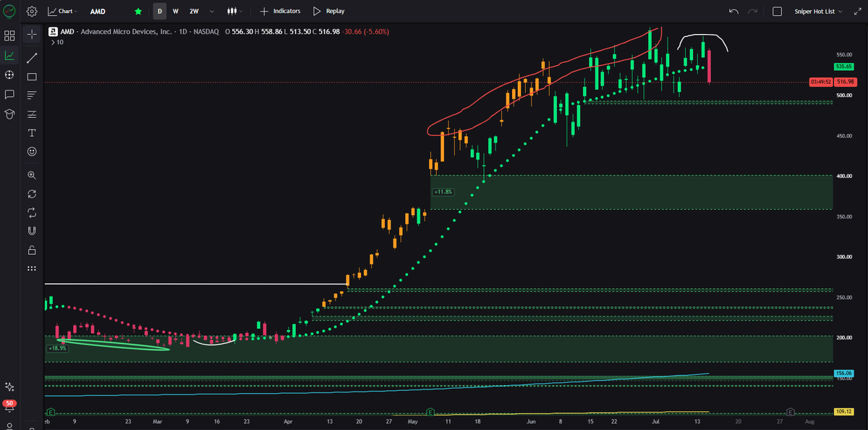This screenshot has height=430, width=868.
Task: Undo the last chart action
Action: [734, 12]
